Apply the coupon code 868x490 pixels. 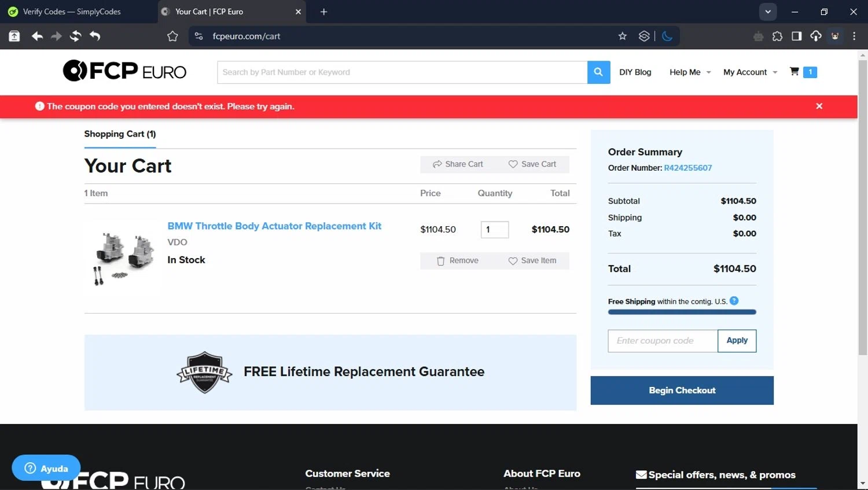click(x=737, y=341)
